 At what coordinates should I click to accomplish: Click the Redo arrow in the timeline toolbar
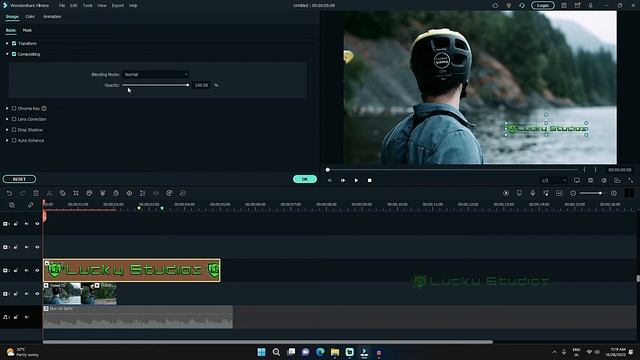point(22,193)
